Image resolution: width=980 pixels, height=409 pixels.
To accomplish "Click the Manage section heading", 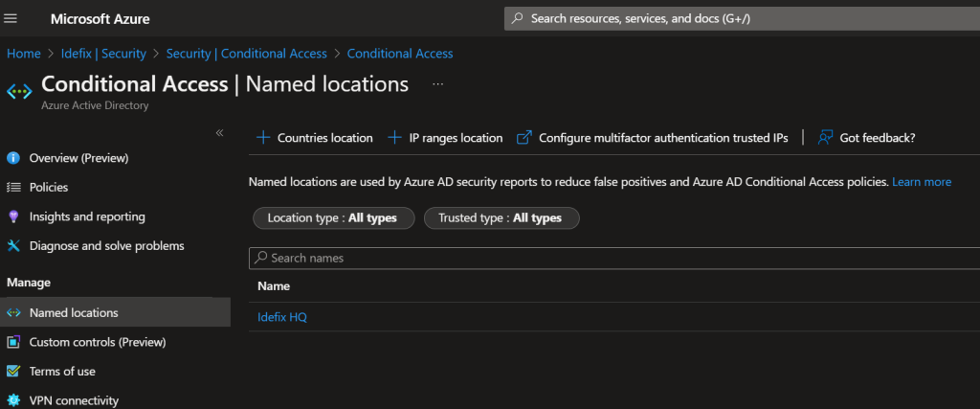I will [x=29, y=283].
